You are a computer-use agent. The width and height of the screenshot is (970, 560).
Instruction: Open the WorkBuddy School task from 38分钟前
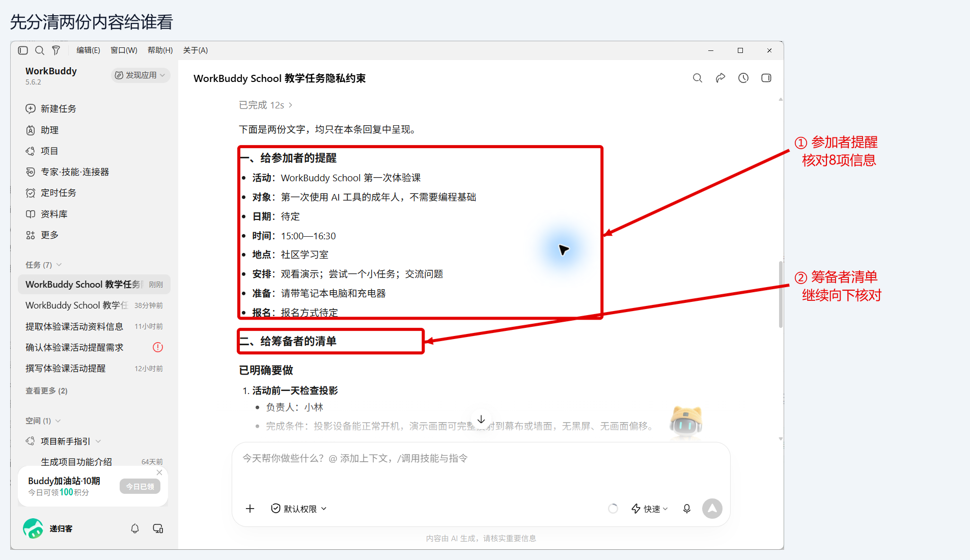pyautogui.click(x=94, y=305)
